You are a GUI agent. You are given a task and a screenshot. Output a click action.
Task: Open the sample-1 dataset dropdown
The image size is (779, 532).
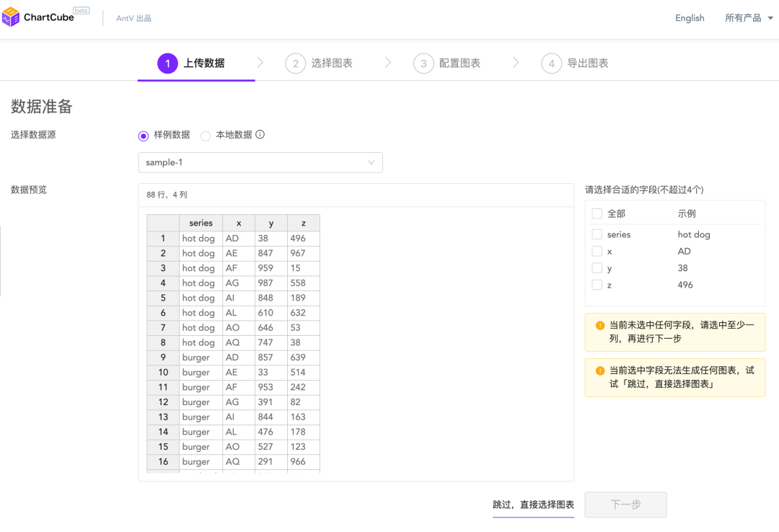260,163
